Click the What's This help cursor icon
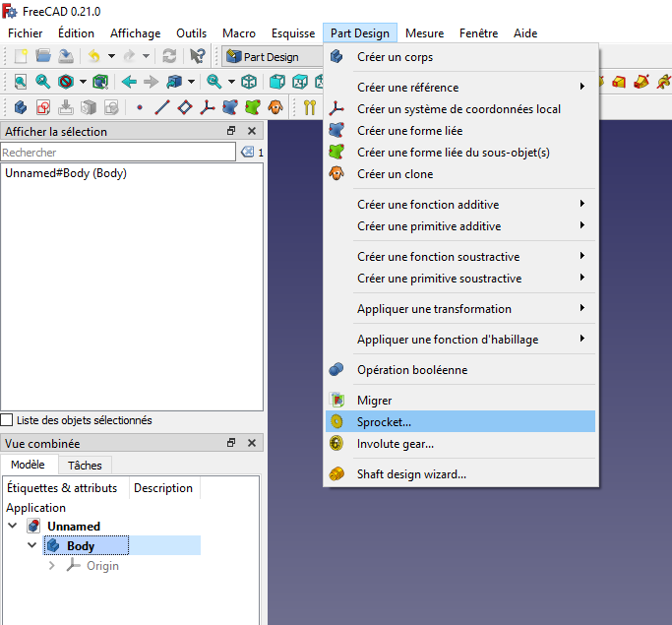672x625 pixels. [198, 56]
